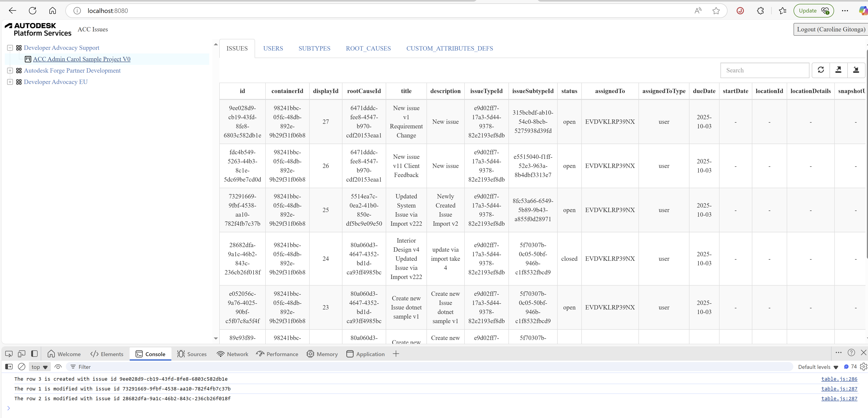Open the top context dropdown
The image size is (868, 418).
(39, 367)
